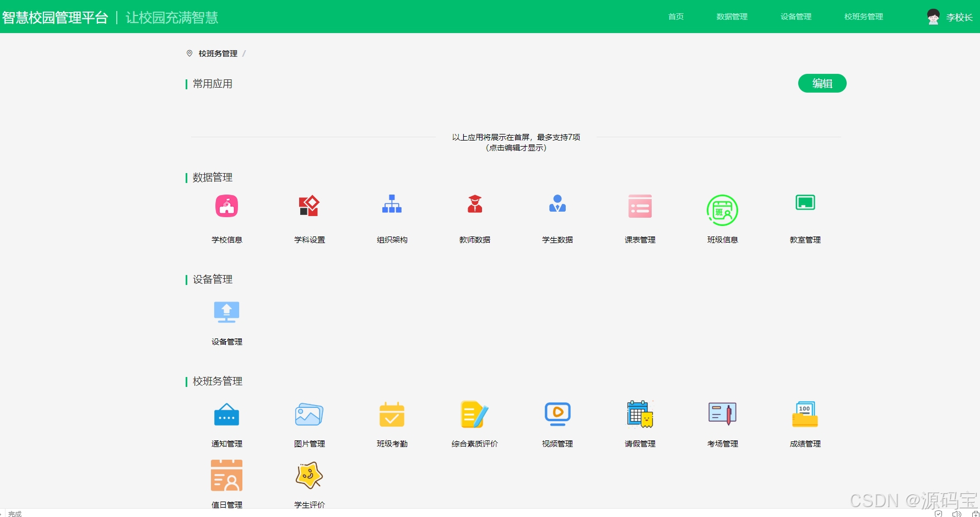Click the 综合素质评价 label

click(x=475, y=444)
